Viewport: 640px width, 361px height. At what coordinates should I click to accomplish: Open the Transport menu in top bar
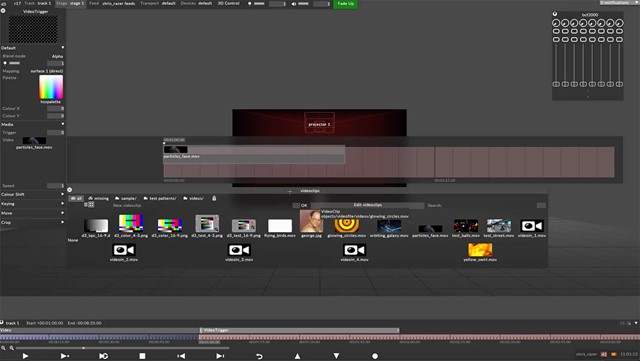[158, 3]
